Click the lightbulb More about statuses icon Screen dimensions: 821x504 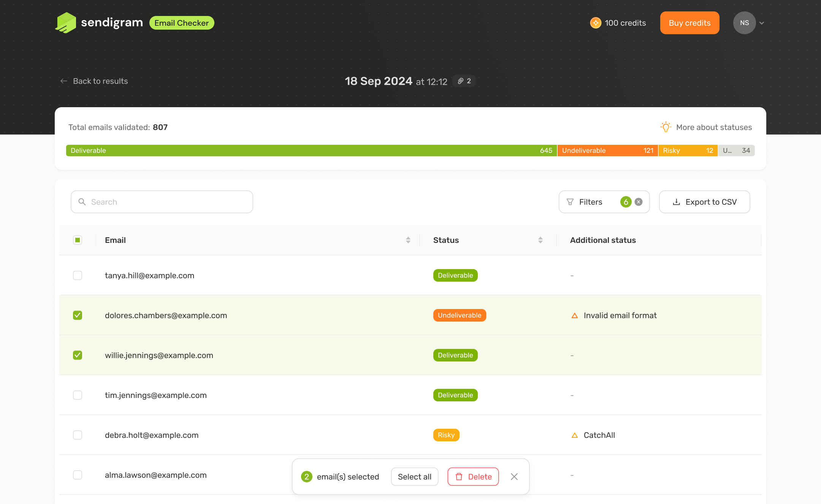coord(666,127)
